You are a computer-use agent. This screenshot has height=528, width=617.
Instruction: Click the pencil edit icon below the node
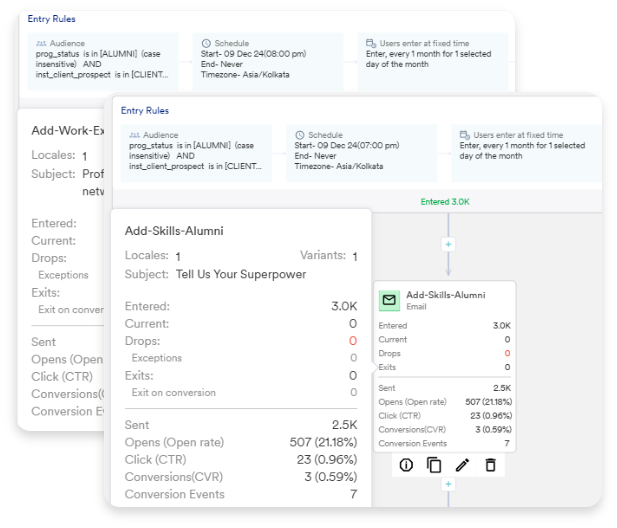click(x=462, y=464)
